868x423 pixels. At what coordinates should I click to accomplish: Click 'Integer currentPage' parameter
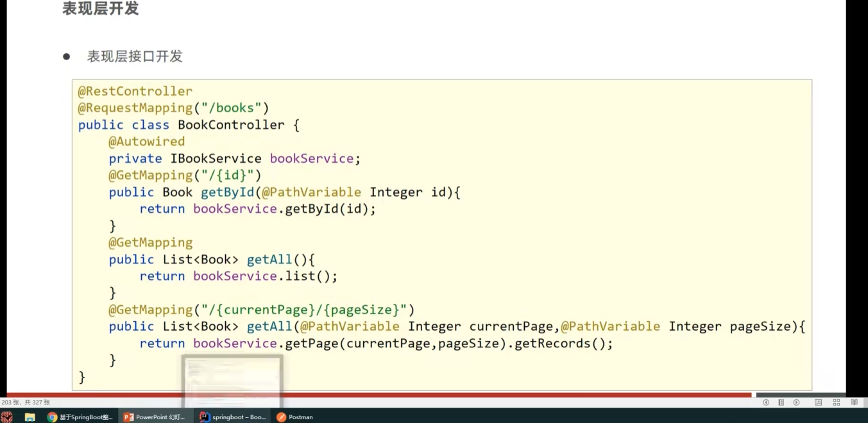tap(481, 327)
